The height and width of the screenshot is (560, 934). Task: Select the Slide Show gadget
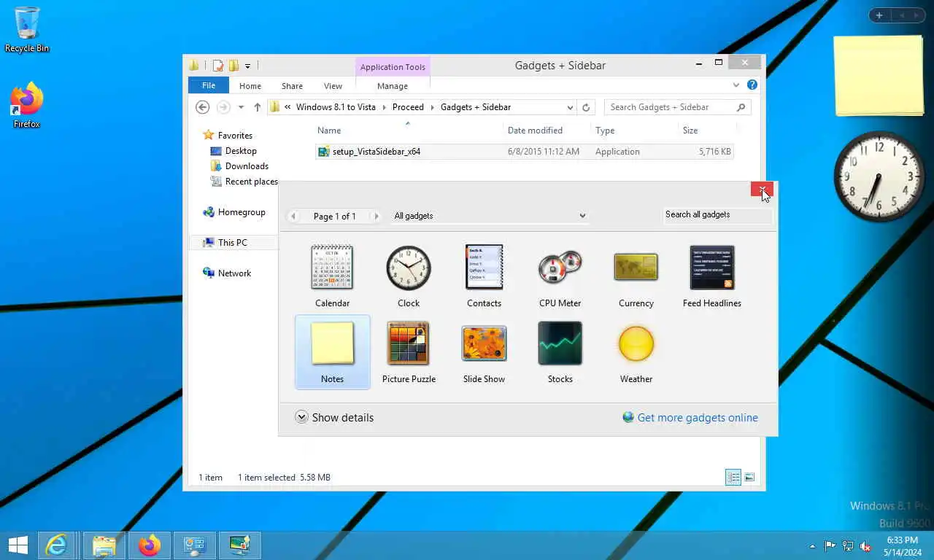click(x=484, y=352)
